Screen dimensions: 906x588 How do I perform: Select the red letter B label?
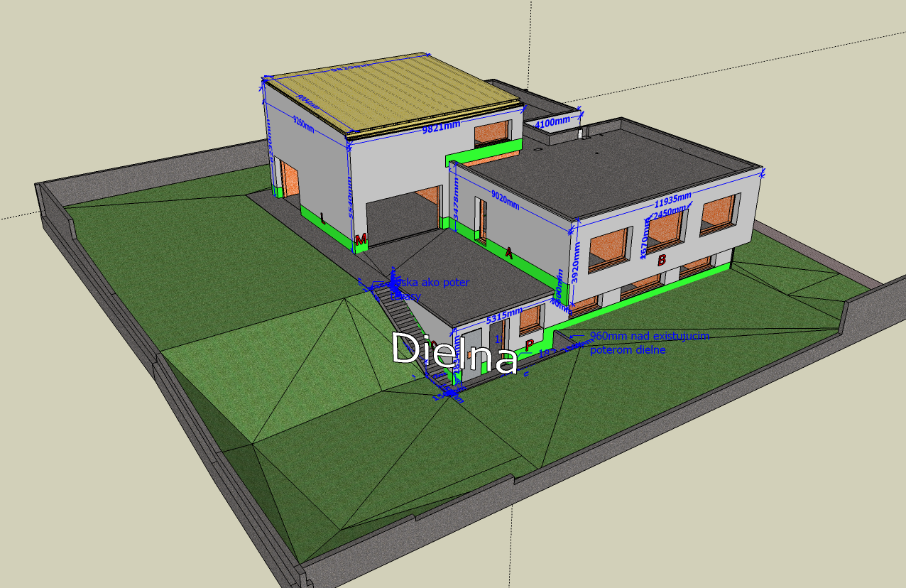[662, 261]
